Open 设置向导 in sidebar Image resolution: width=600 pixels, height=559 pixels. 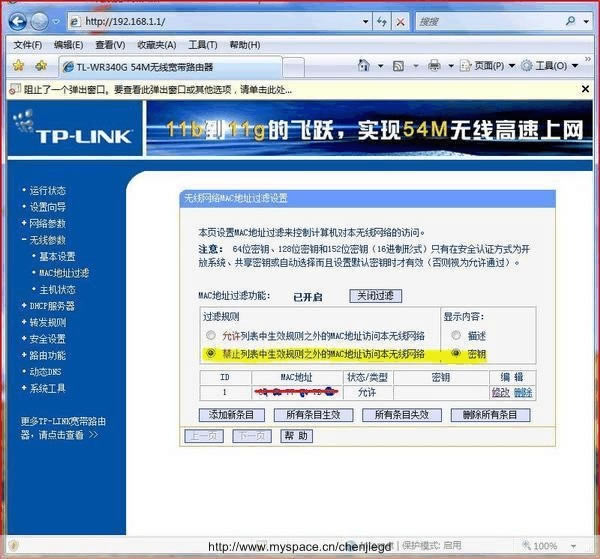coord(47,207)
